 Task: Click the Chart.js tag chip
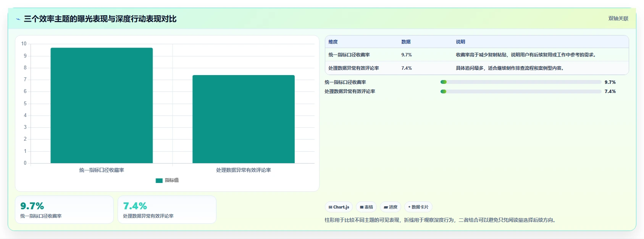[x=339, y=207]
